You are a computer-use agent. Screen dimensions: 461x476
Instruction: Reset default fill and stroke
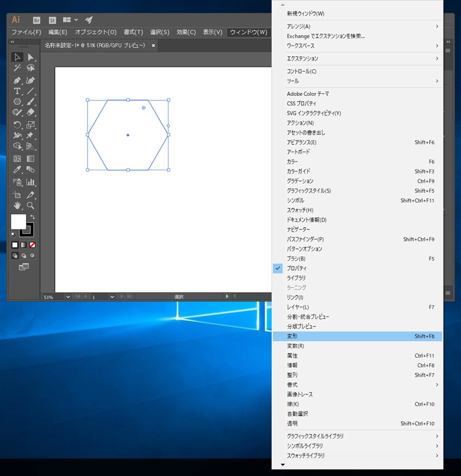click(14, 234)
